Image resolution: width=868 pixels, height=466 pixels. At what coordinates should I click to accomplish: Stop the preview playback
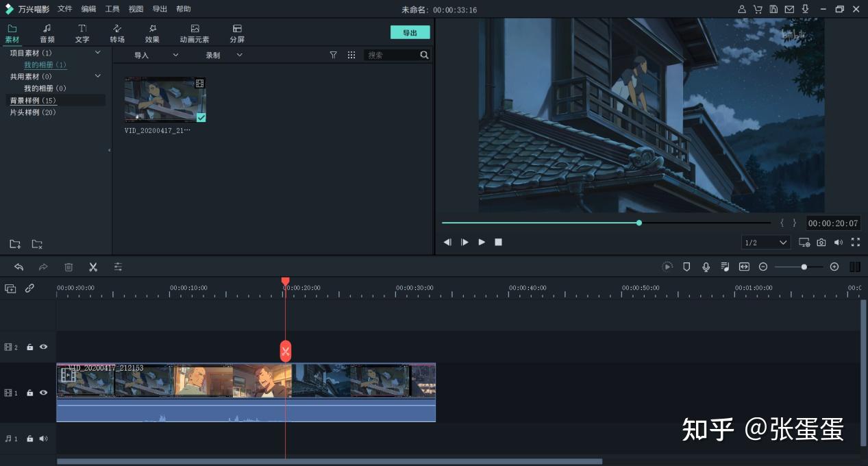coord(499,242)
